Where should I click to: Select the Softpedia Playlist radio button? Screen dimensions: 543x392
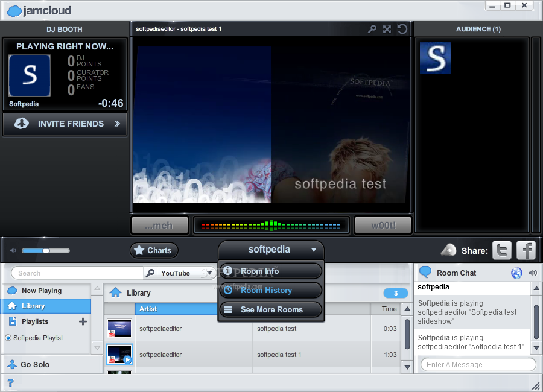pyautogui.click(x=8, y=338)
